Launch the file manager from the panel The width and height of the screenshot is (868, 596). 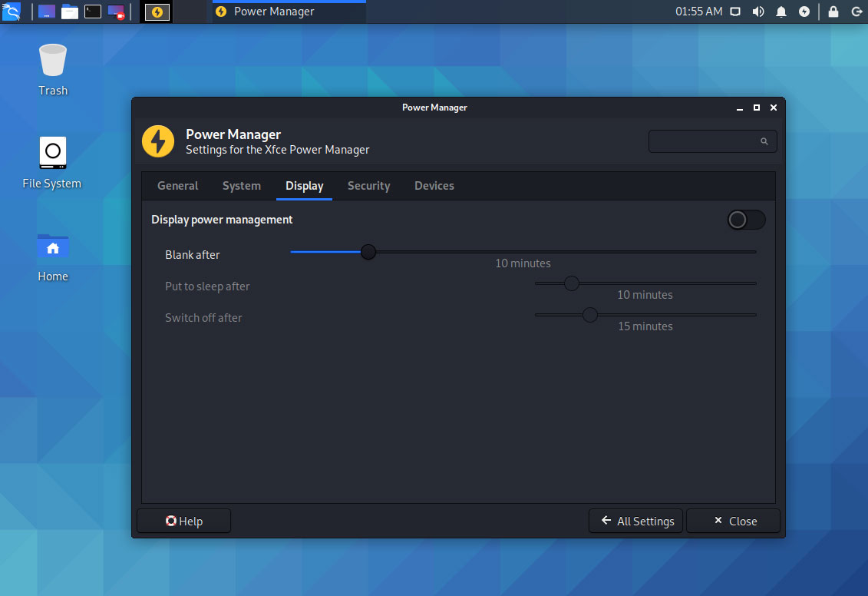70,12
